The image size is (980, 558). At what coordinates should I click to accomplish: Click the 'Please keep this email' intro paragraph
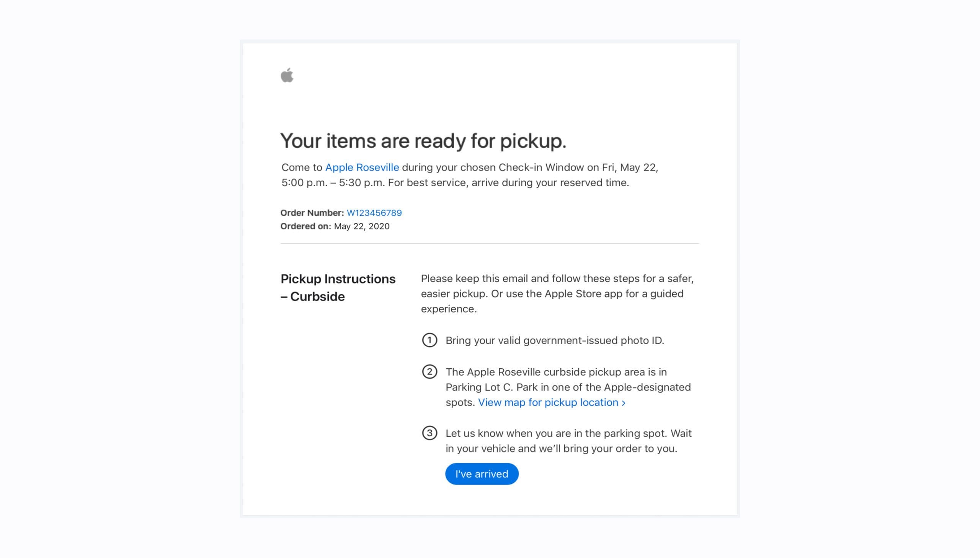point(557,294)
